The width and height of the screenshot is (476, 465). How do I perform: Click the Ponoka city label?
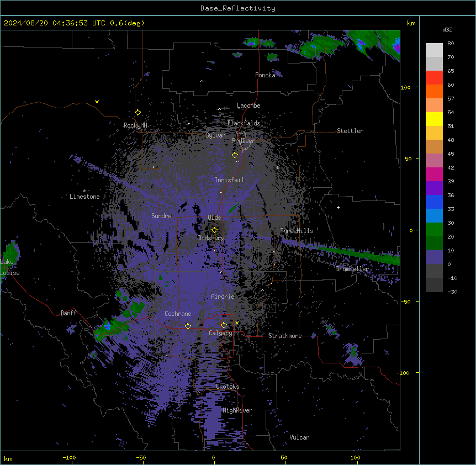265,75
